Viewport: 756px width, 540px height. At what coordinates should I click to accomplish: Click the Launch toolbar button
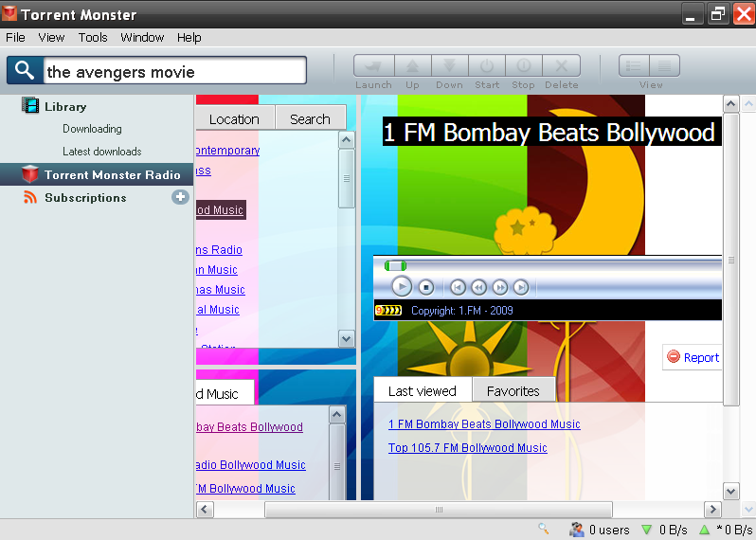click(x=373, y=66)
